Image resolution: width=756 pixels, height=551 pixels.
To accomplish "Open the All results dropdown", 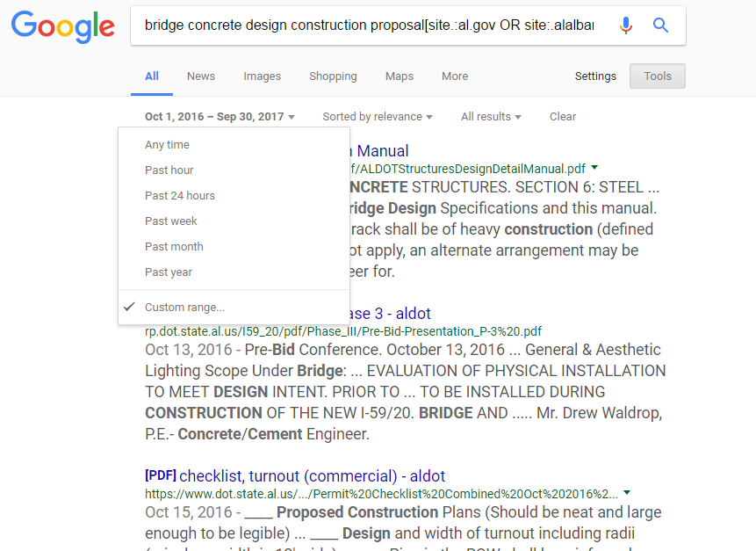I will click(491, 117).
